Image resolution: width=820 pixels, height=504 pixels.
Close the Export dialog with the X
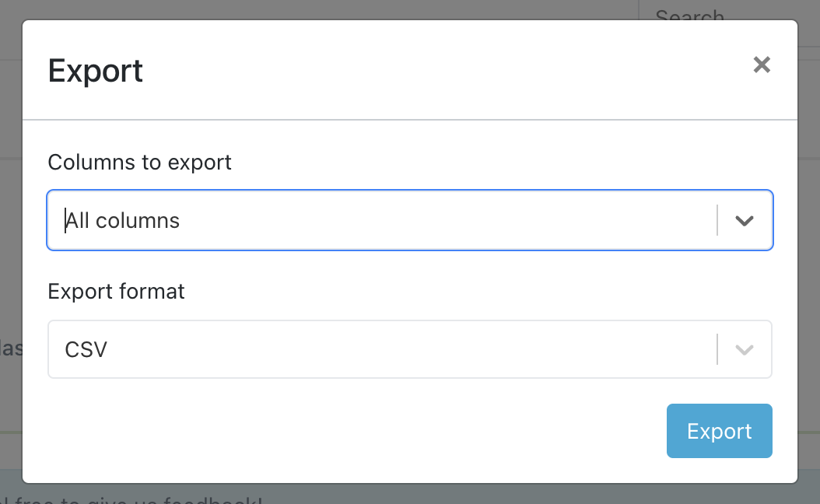coord(762,65)
